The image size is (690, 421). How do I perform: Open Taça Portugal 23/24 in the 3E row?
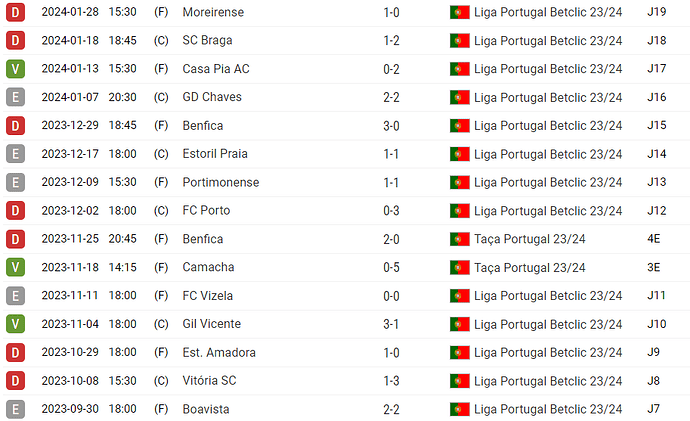coord(530,267)
